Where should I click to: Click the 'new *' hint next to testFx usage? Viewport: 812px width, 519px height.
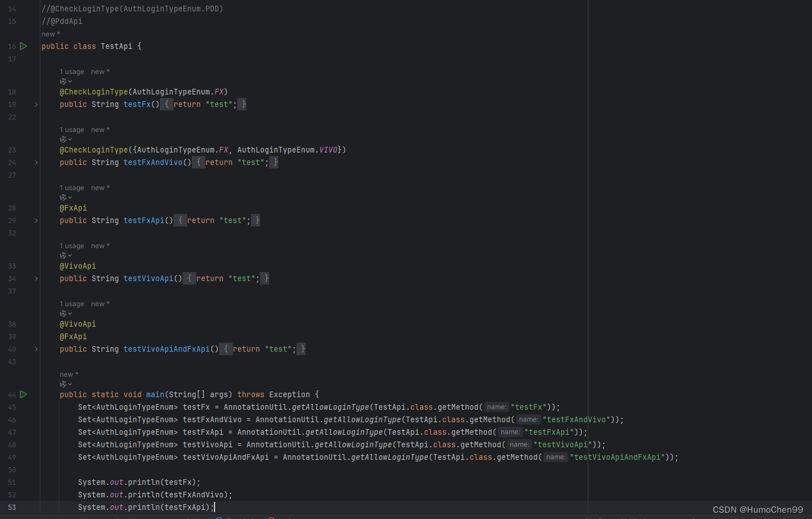pos(100,72)
